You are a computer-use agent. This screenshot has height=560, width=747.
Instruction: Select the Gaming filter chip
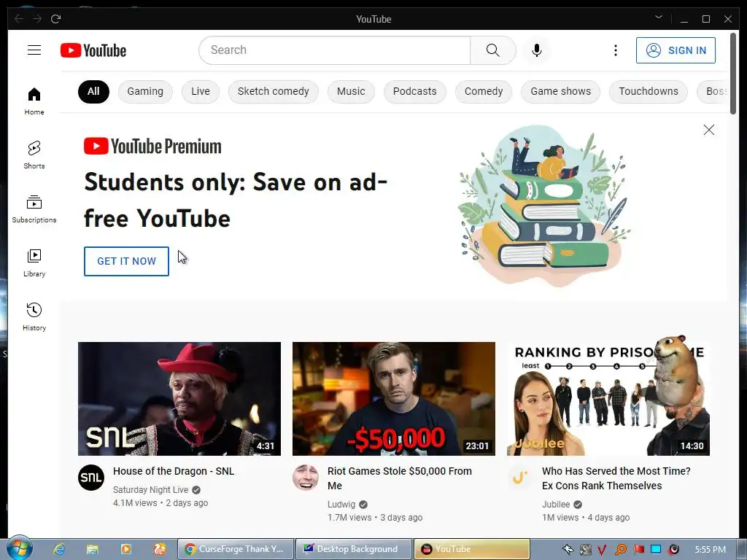(x=145, y=91)
